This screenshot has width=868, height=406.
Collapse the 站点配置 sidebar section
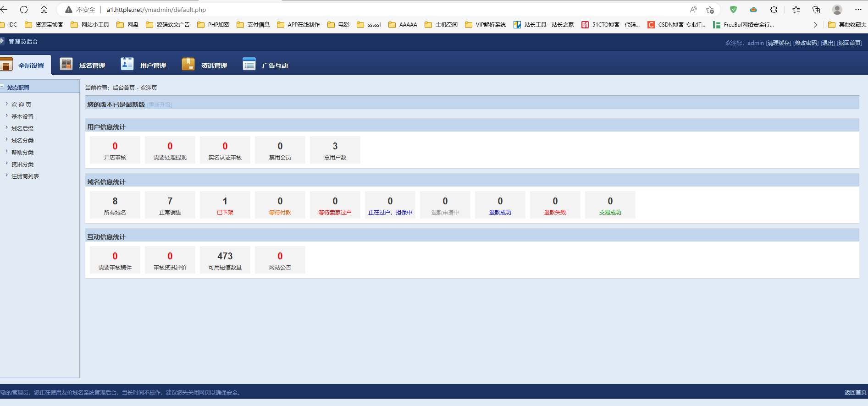(x=2, y=87)
